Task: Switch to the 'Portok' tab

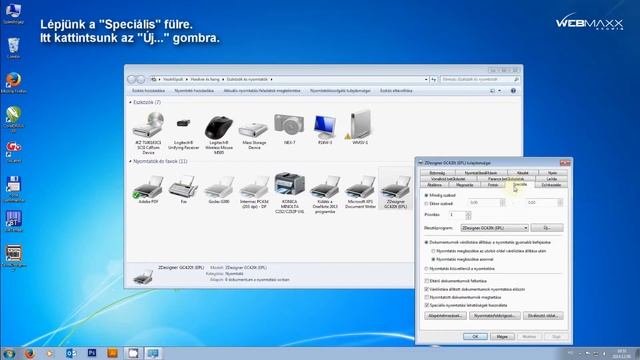Action: [x=493, y=185]
